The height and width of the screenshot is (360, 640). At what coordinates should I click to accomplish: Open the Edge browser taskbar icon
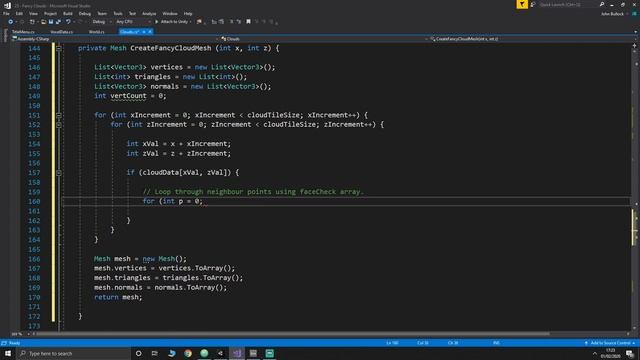pos(171,353)
